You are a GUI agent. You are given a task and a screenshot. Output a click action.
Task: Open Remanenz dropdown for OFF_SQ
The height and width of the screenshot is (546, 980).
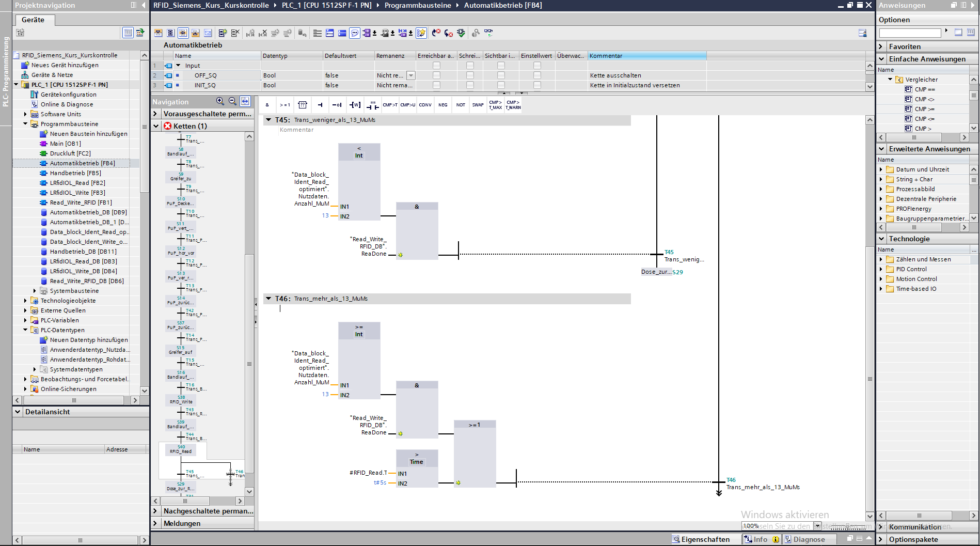[411, 75]
